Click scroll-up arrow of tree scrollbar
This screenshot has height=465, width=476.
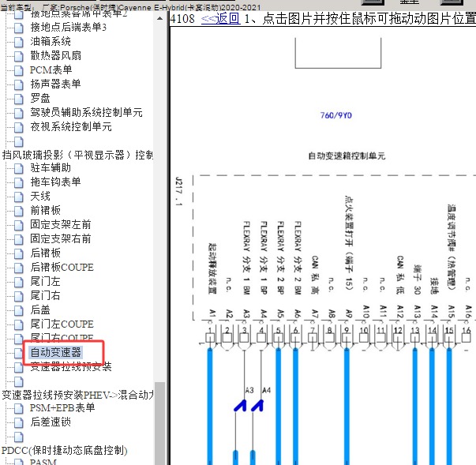pos(159,18)
